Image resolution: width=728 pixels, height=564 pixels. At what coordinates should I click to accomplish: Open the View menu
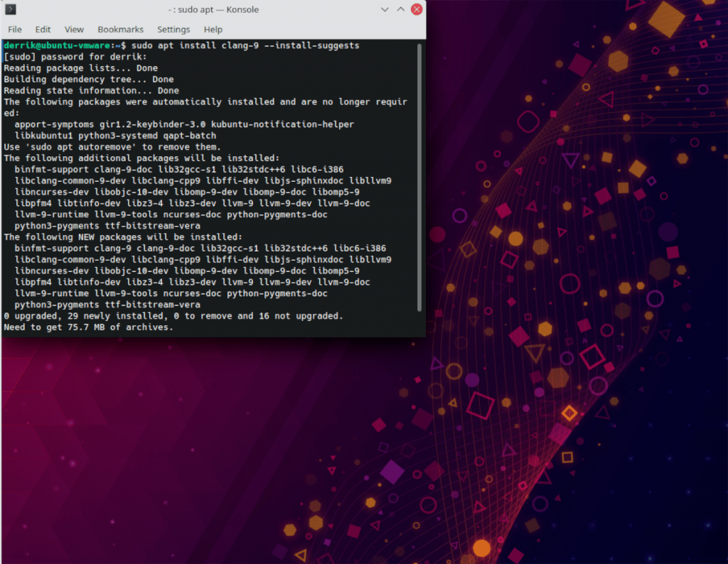[x=74, y=29]
